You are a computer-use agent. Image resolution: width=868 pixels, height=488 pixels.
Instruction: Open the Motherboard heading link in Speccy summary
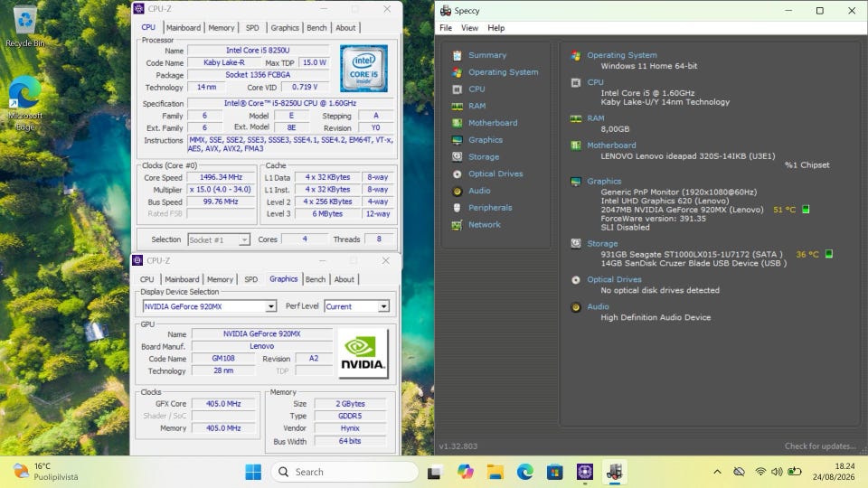tap(612, 145)
